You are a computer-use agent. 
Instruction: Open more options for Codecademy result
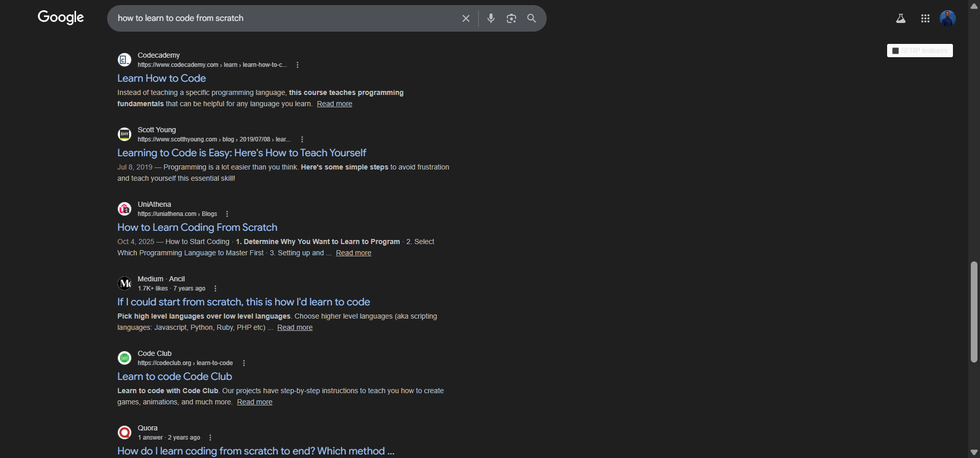pos(298,65)
